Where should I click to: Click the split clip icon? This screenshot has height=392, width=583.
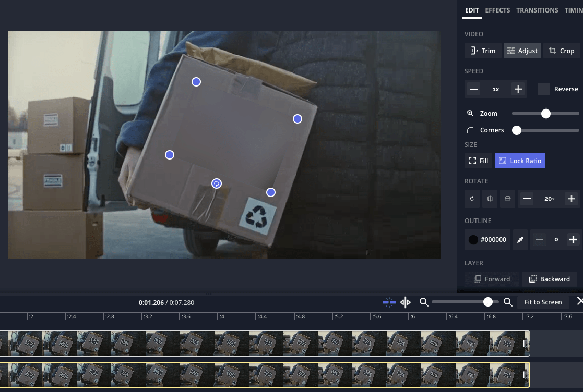[x=405, y=302]
